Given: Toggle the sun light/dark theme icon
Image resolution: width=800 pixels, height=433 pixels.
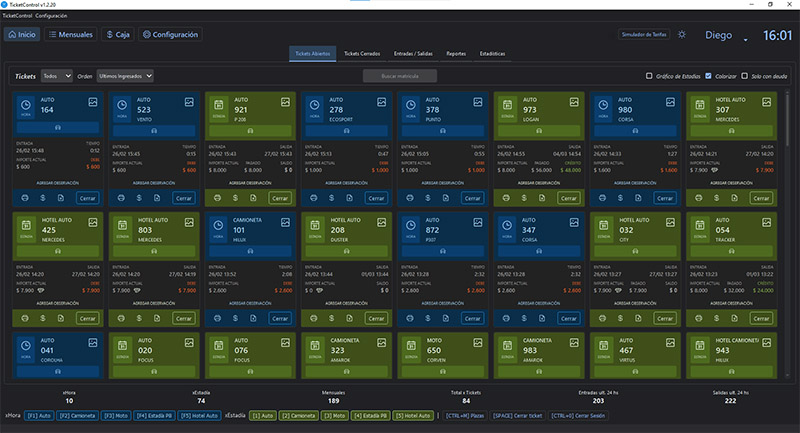Looking at the screenshot, I should [682, 35].
